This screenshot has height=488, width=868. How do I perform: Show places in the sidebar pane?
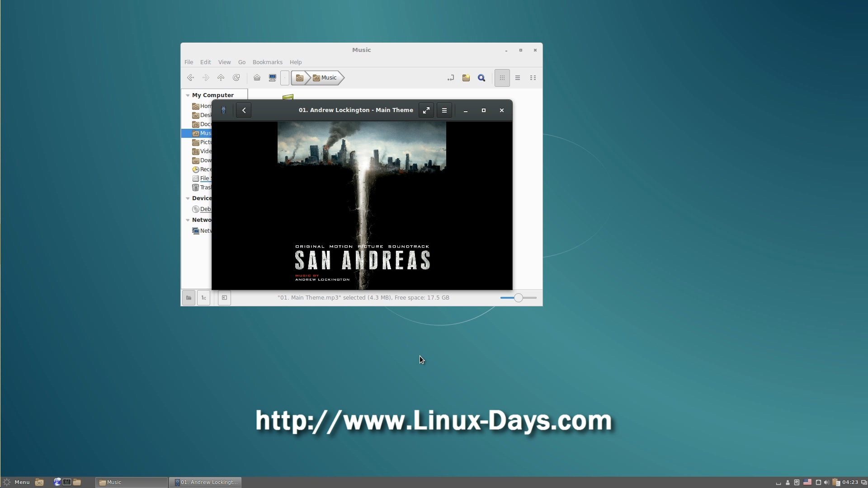[x=189, y=298]
